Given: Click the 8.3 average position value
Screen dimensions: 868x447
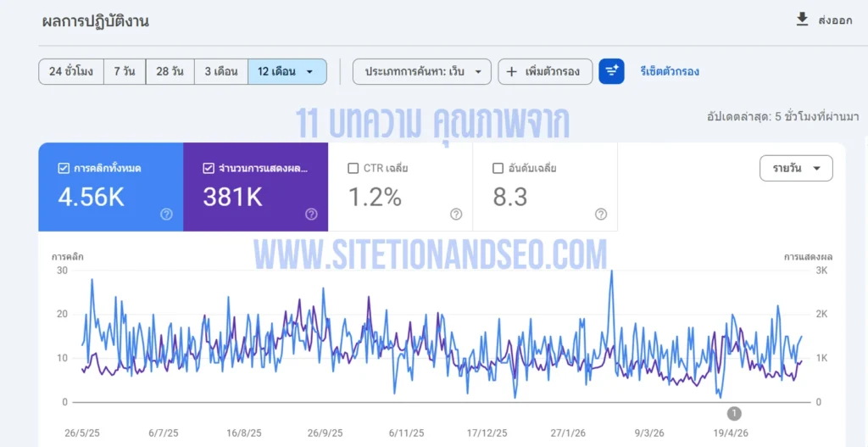Looking at the screenshot, I should tap(509, 197).
